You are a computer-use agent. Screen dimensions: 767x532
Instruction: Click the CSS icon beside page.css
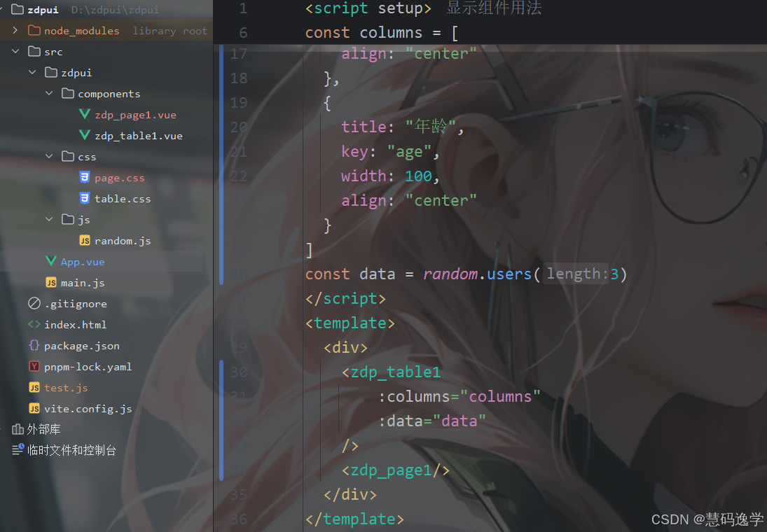click(x=85, y=177)
